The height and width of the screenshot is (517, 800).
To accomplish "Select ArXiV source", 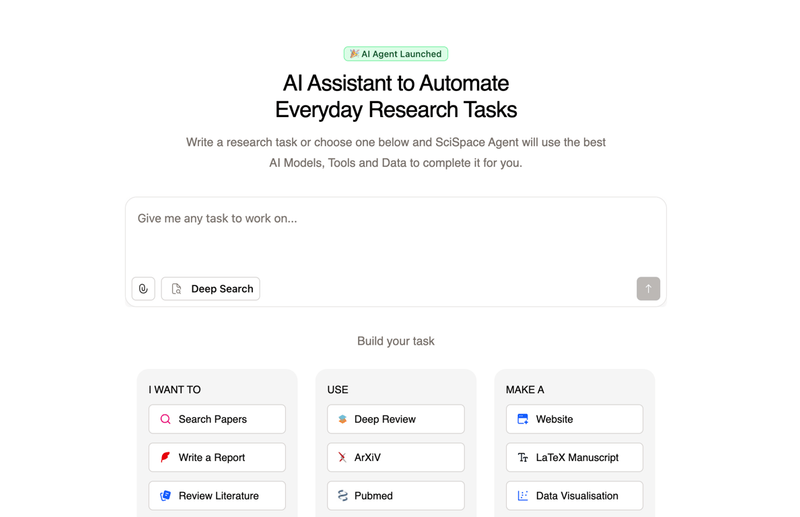I will pyautogui.click(x=396, y=457).
